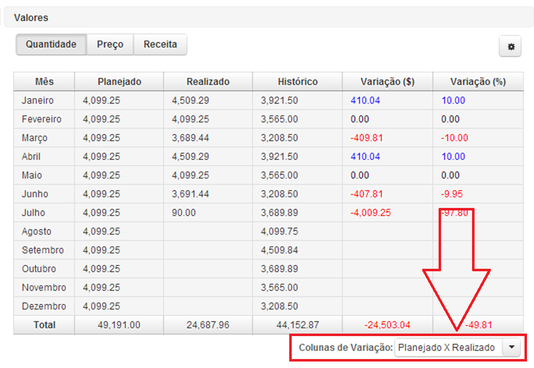The image size is (534, 368).
Task: Click Dezembro's Histórico value 3,208.50
Action: pyautogui.click(x=279, y=306)
